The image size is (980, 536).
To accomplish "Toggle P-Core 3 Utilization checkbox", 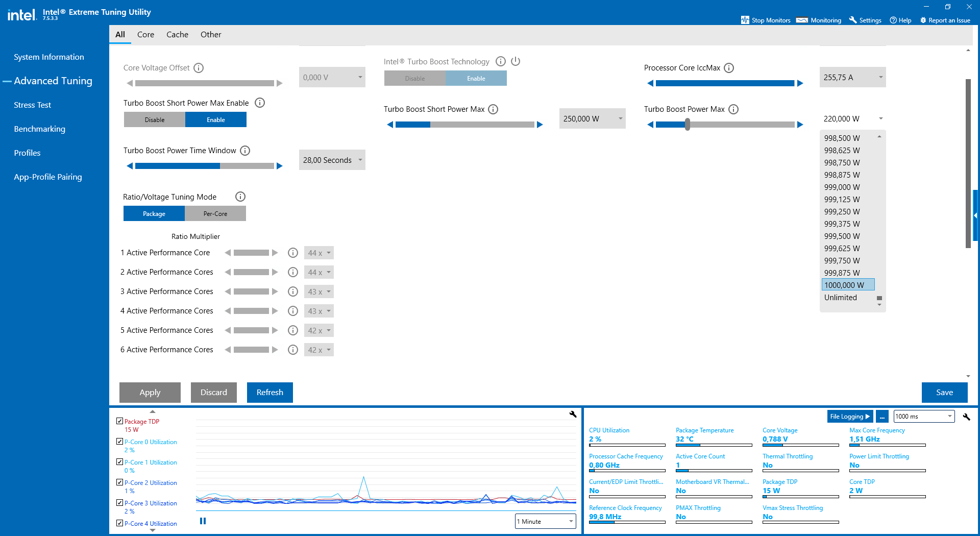I will (x=120, y=503).
